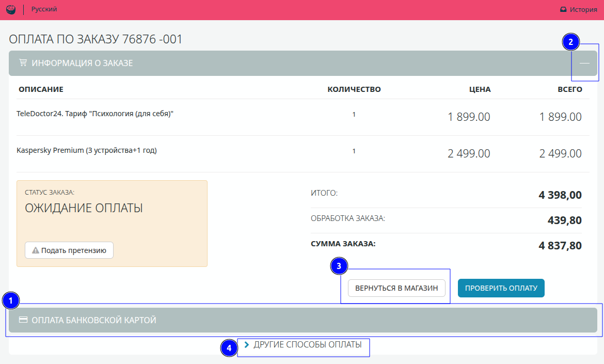Viewport: 604px width, 364px height.
Task: Click the Описание column header
Action: pyautogui.click(x=41, y=89)
